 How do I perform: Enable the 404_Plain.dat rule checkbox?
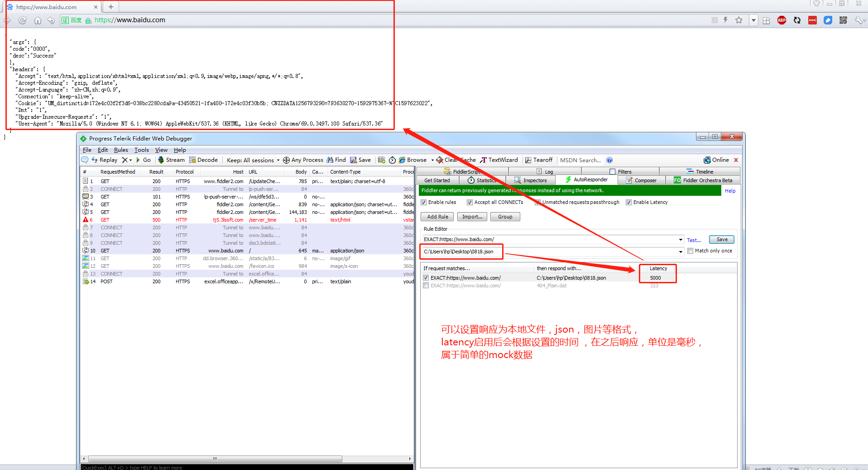coord(426,286)
